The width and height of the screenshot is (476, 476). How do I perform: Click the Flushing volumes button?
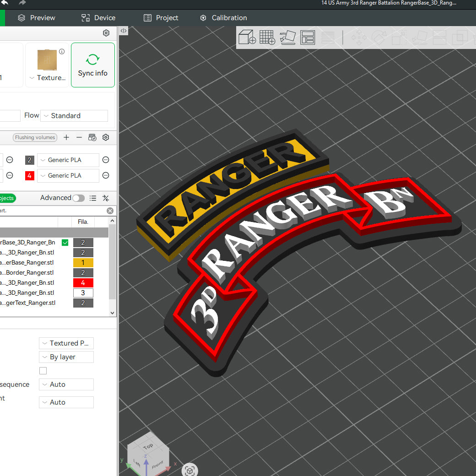pos(35,137)
